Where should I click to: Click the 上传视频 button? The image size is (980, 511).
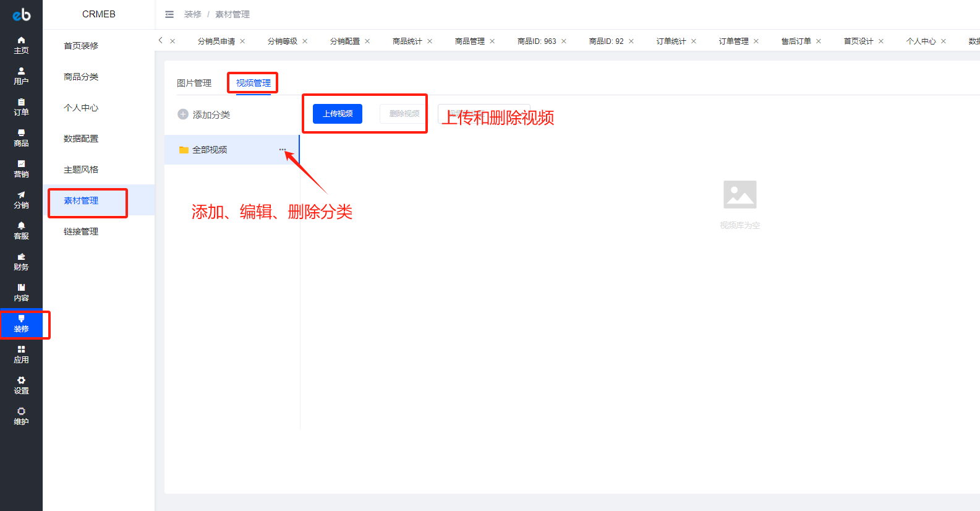point(338,114)
